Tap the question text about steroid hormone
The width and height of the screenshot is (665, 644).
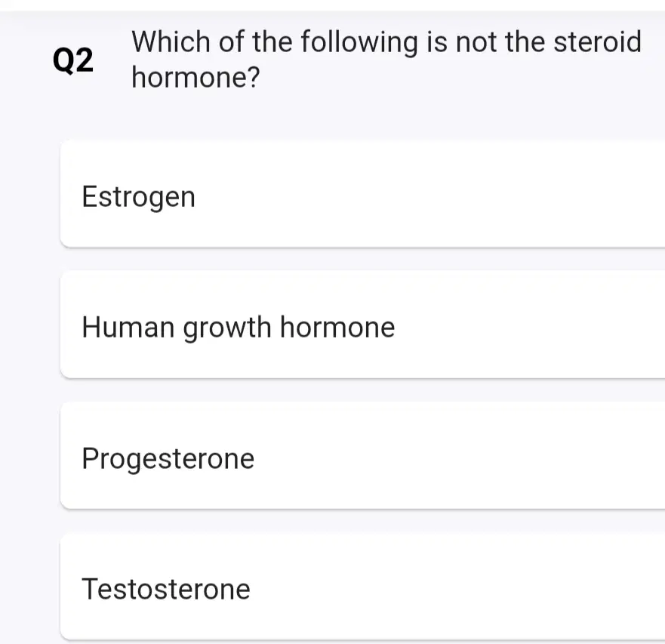[x=386, y=60]
